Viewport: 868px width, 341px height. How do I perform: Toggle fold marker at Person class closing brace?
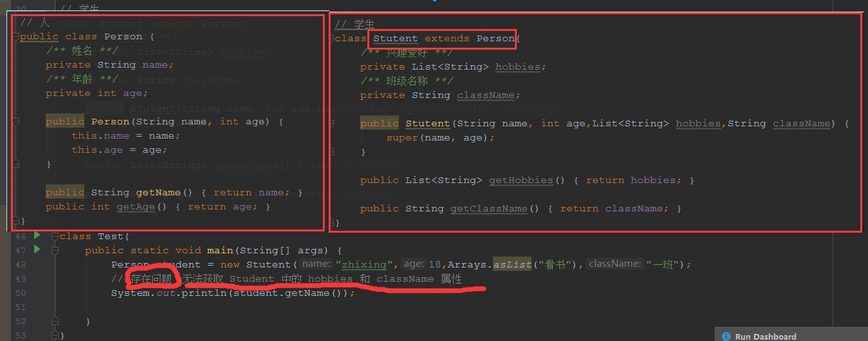[15, 220]
